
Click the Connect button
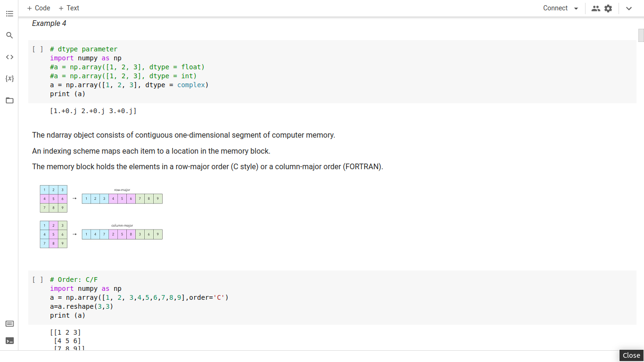coord(555,8)
